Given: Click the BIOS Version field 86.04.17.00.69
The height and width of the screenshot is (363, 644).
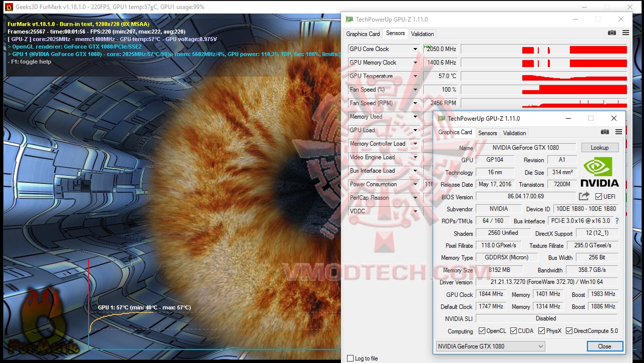Looking at the screenshot, I should [x=526, y=197].
